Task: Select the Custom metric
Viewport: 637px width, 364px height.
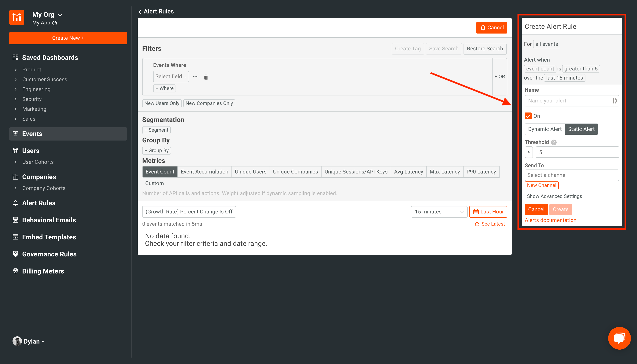Action: click(x=155, y=183)
